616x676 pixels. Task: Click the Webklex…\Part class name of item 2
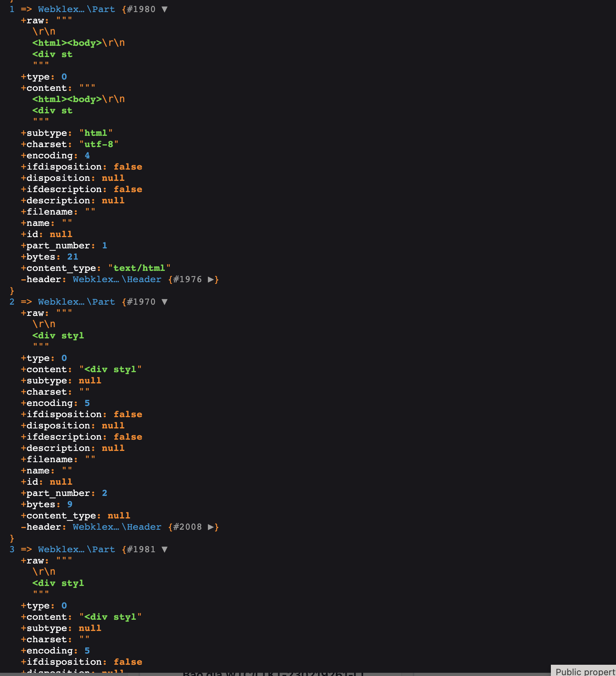click(76, 302)
